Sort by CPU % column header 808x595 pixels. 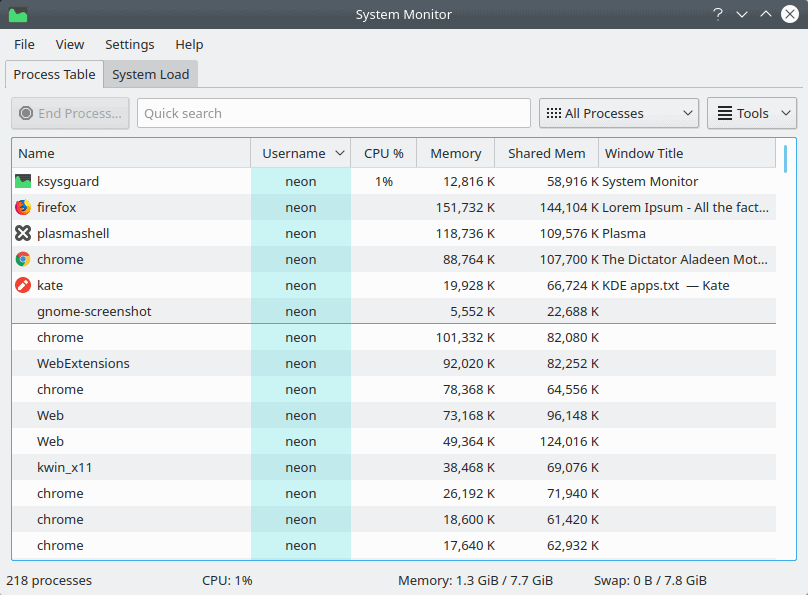point(383,154)
